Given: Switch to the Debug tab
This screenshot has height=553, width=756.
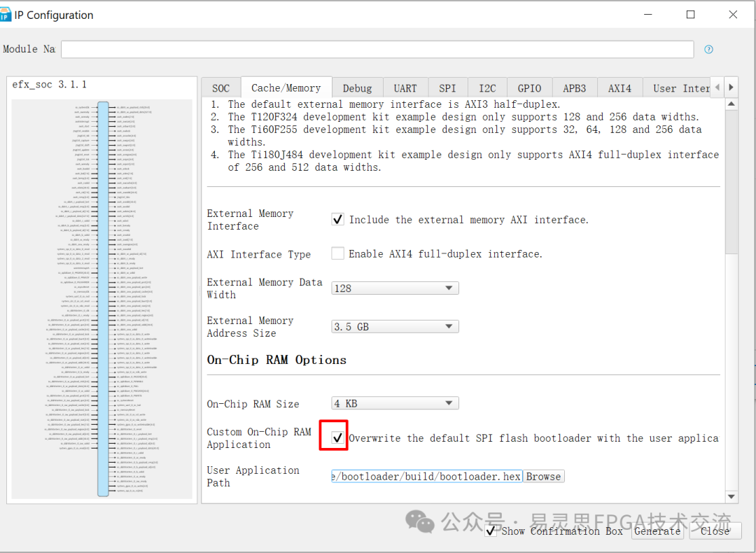Looking at the screenshot, I should (x=357, y=88).
